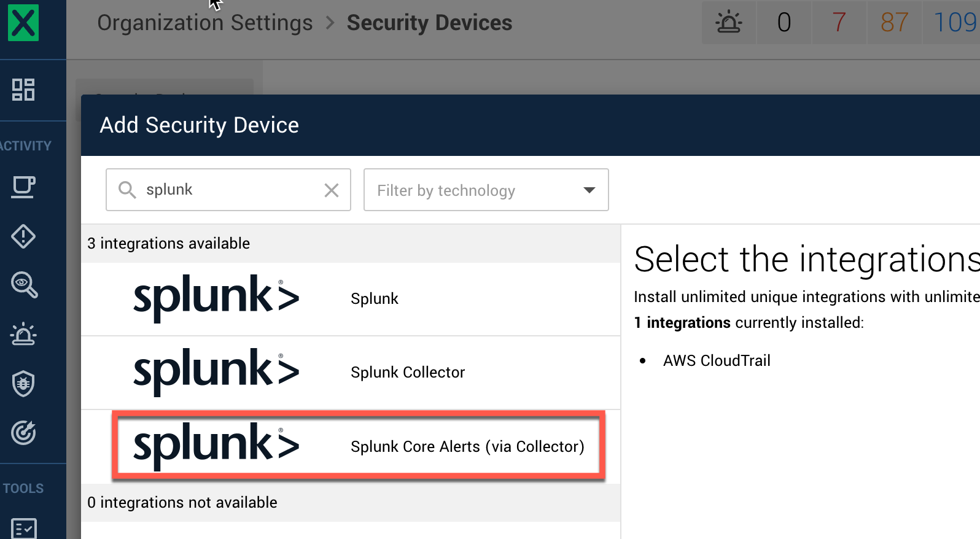This screenshot has width=980, height=539.
Task: Click Security Devices breadcrumb title
Action: click(x=429, y=23)
